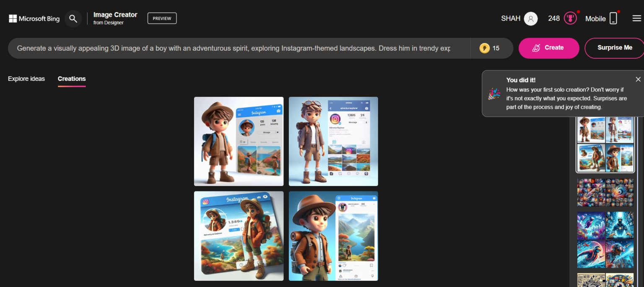The image size is (644, 287).
Task: Click the pink Microsoft Rewards medal icon
Action: pyautogui.click(x=571, y=18)
